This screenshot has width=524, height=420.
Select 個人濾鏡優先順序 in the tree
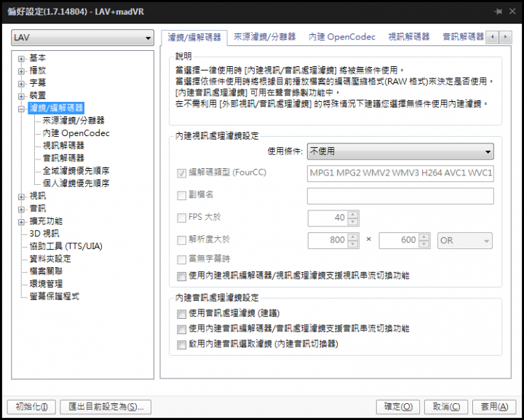point(76,183)
